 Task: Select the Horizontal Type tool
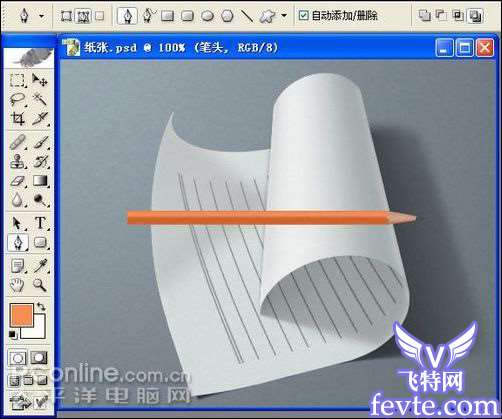(40, 223)
